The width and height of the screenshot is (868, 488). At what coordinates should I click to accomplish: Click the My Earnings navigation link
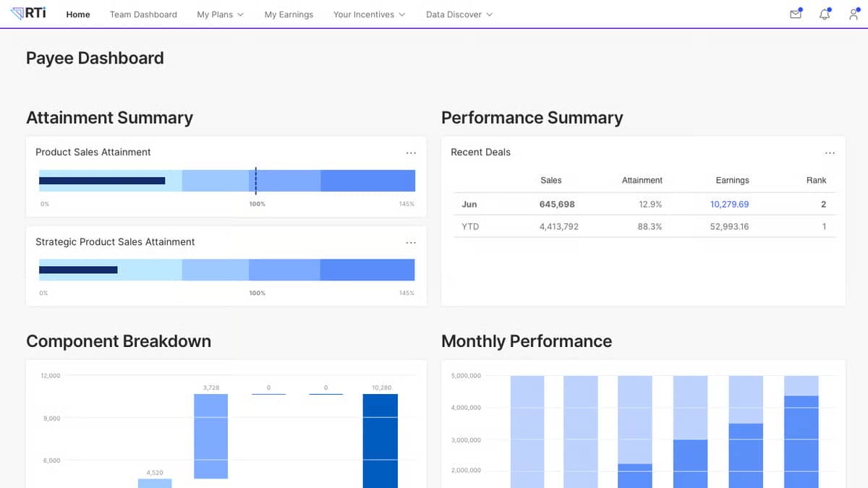(x=289, y=14)
